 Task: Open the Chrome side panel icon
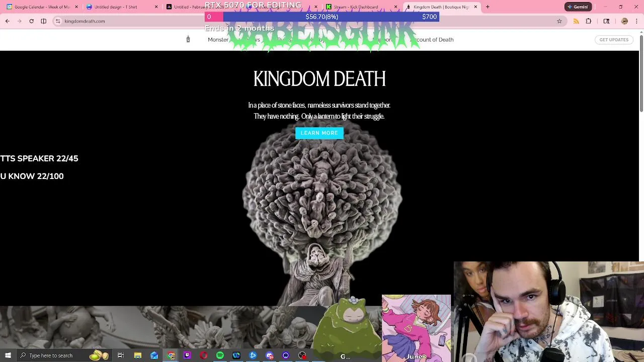coord(606,21)
